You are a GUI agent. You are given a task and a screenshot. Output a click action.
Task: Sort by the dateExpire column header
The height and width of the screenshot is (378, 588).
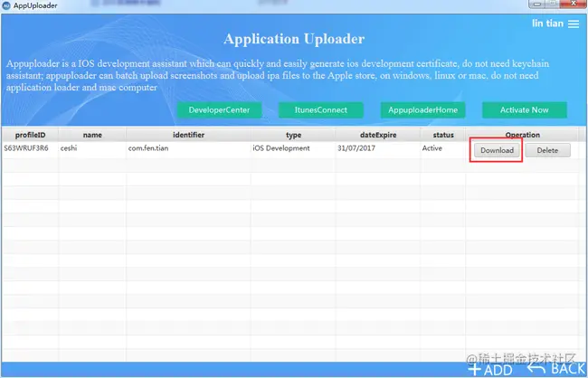click(x=378, y=135)
